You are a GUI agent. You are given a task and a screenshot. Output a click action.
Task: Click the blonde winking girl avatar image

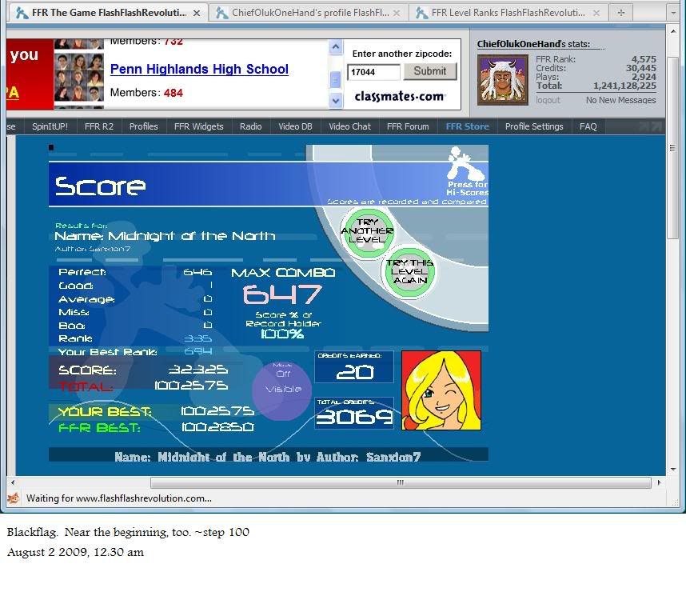(x=441, y=390)
